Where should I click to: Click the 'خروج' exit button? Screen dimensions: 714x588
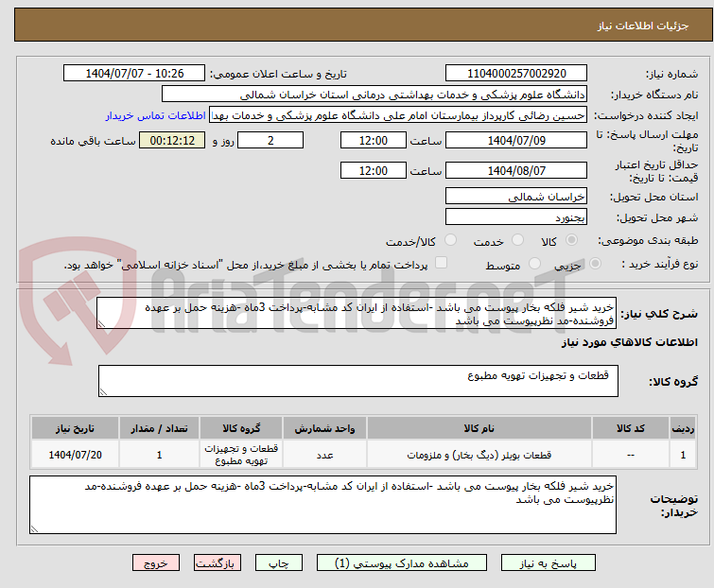pos(156,562)
